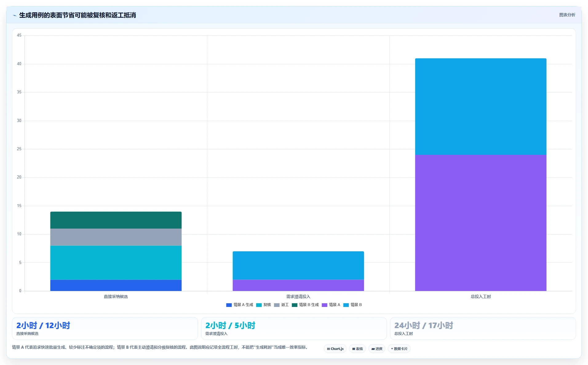Toggle the 情景 B 生成 legend item

305,305
